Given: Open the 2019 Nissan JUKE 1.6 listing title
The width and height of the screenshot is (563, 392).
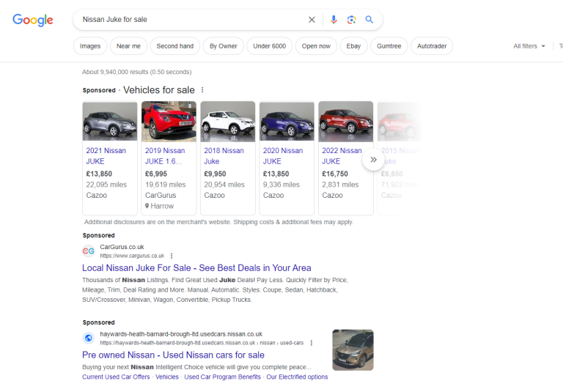Looking at the screenshot, I should point(165,156).
